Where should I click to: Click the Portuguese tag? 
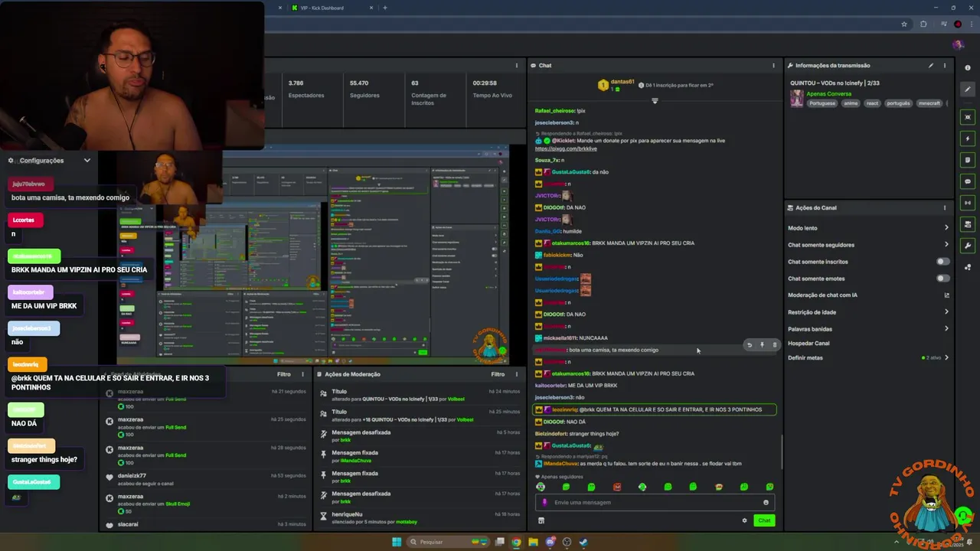(822, 103)
